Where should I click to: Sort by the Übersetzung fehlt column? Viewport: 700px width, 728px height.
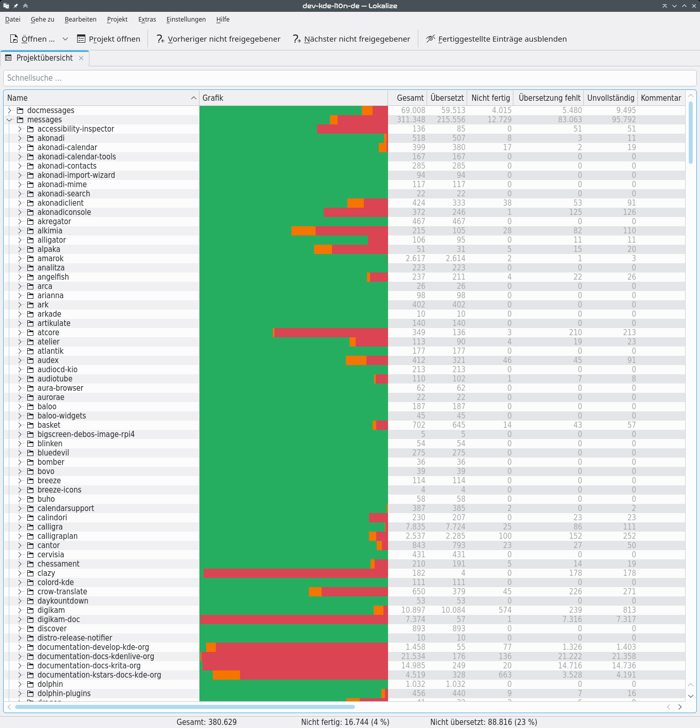[549, 98]
